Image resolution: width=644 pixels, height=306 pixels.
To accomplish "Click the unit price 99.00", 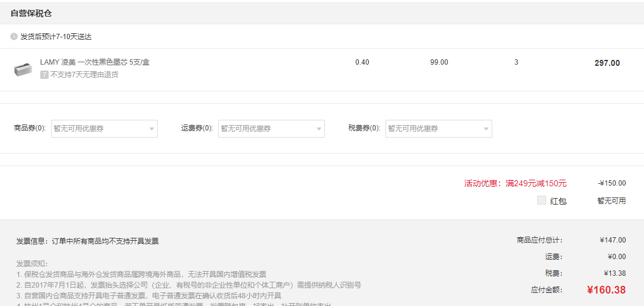I will click(439, 62).
